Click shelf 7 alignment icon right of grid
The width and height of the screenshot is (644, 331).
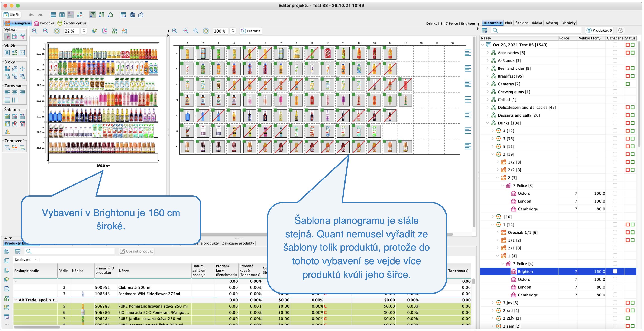click(467, 146)
